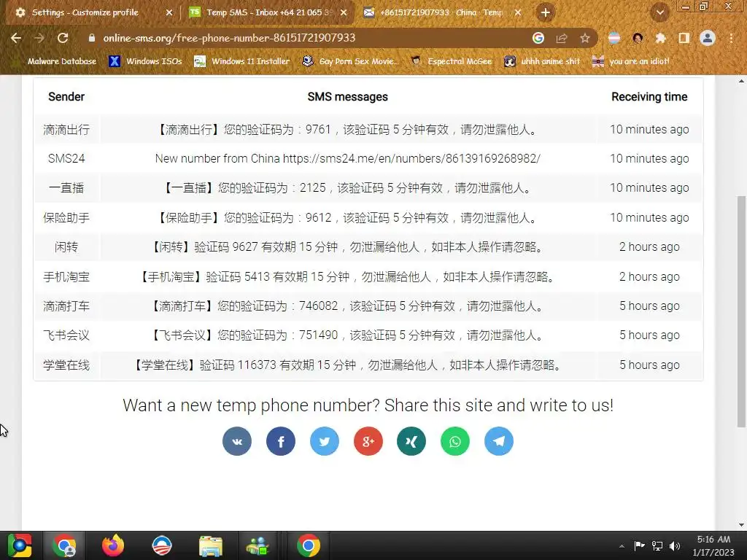Click the address bar URL field
Image resolution: width=747 pixels, height=560 pixels.
(x=305, y=38)
